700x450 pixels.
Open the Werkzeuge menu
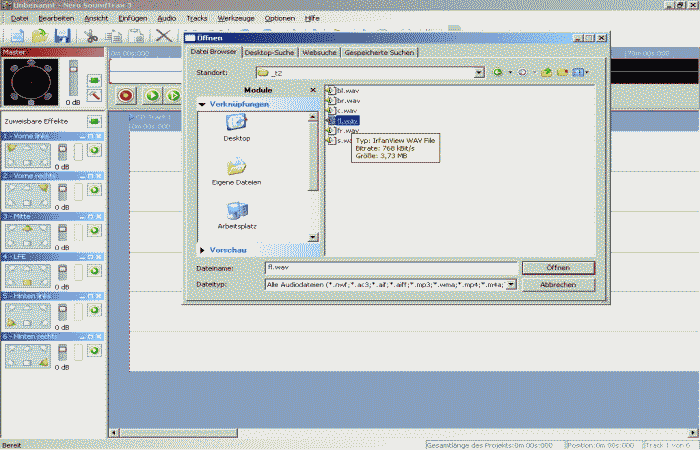(235, 18)
